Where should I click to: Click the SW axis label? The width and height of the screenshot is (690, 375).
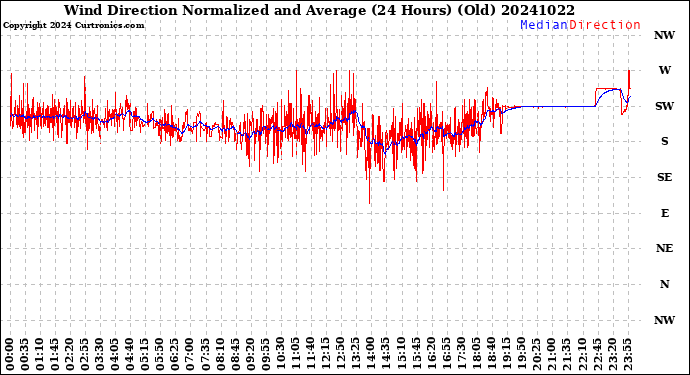click(x=664, y=106)
